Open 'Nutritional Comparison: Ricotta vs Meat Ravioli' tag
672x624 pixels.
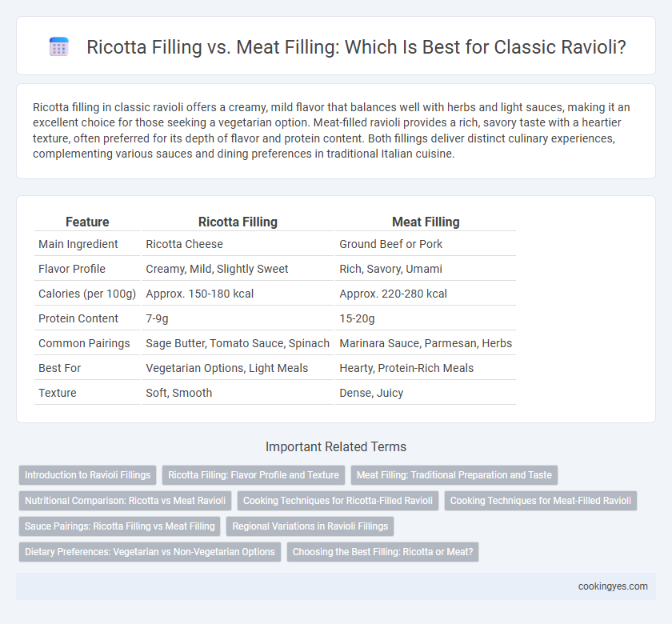point(125,501)
